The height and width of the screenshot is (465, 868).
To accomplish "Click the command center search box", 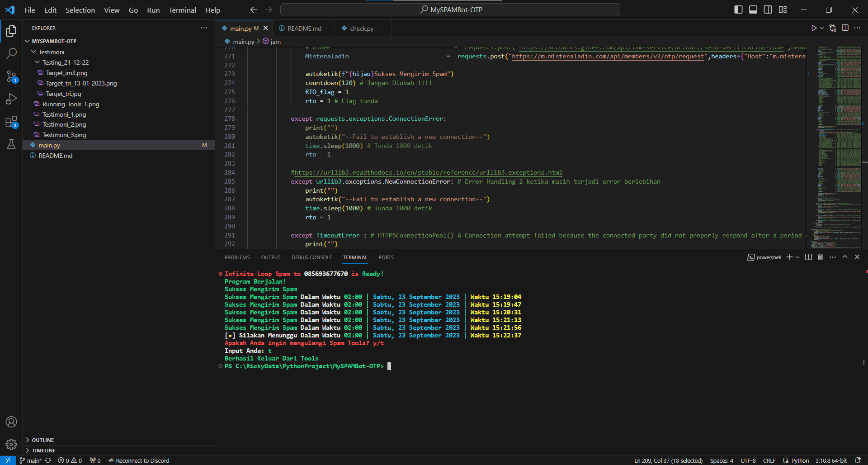I will point(450,9).
